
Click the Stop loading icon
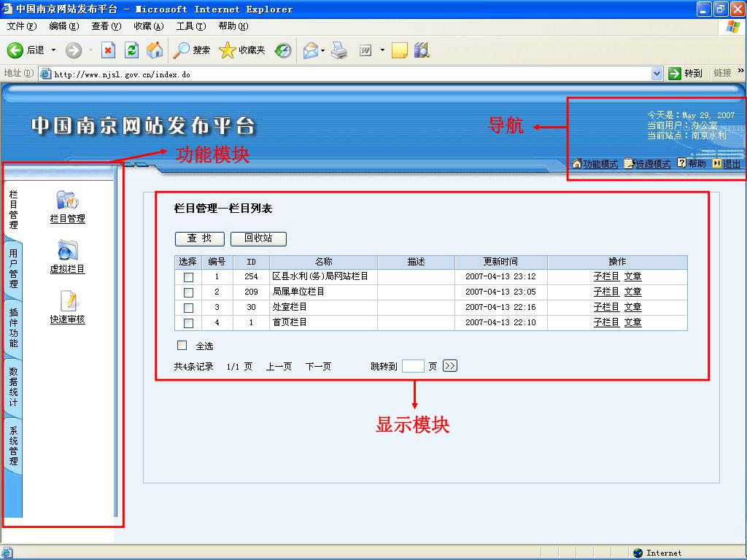pos(108,50)
